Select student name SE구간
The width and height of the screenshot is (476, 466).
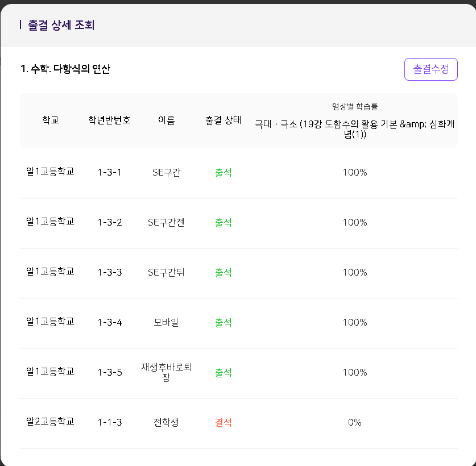pyautogui.click(x=167, y=173)
